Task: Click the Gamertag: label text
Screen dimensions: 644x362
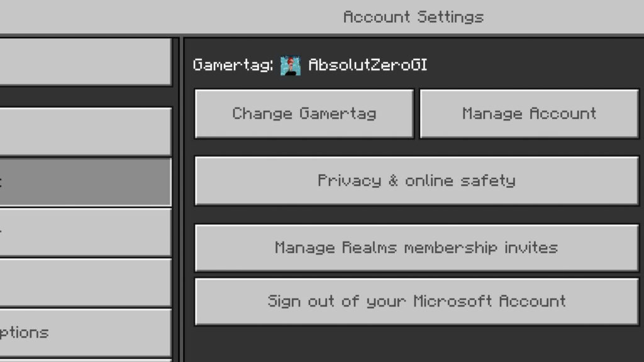Action: pyautogui.click(x=233, y=65)
